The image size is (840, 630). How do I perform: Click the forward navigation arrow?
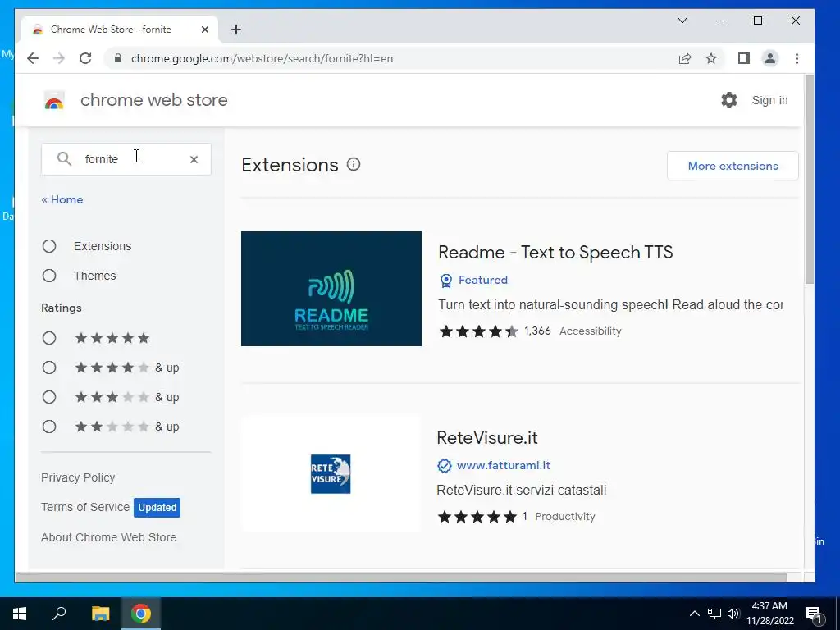coord(59,58)
